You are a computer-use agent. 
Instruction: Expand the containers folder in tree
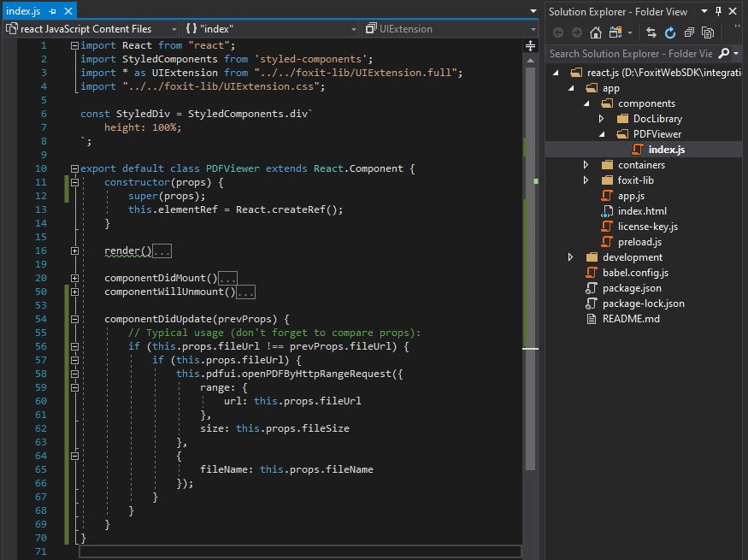(586, 165)
